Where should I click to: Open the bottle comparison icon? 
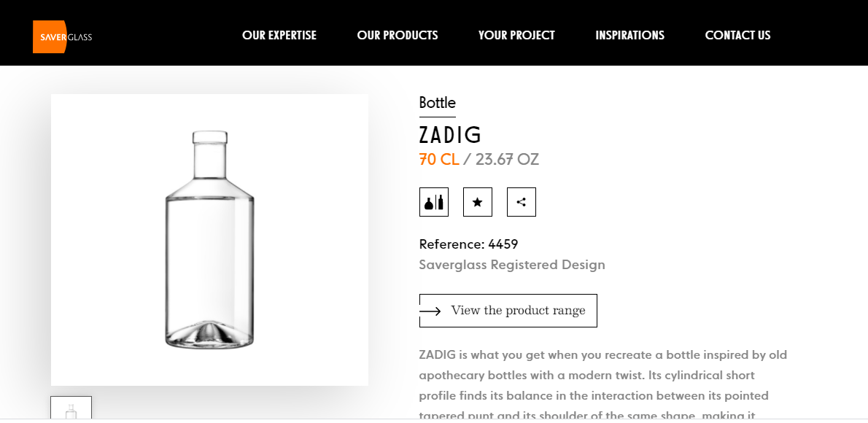pos(434,202)
